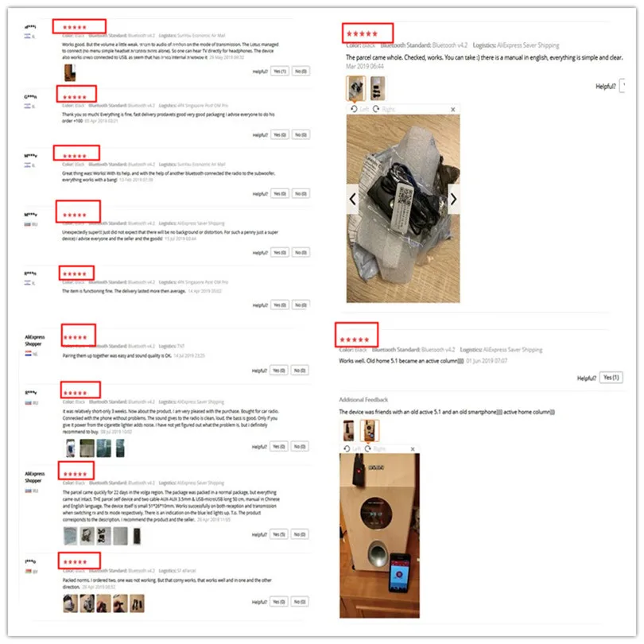Show next image with right arrow on parcel photo
This screenshot has height=644, width=644.
click(x=453, y=200)
